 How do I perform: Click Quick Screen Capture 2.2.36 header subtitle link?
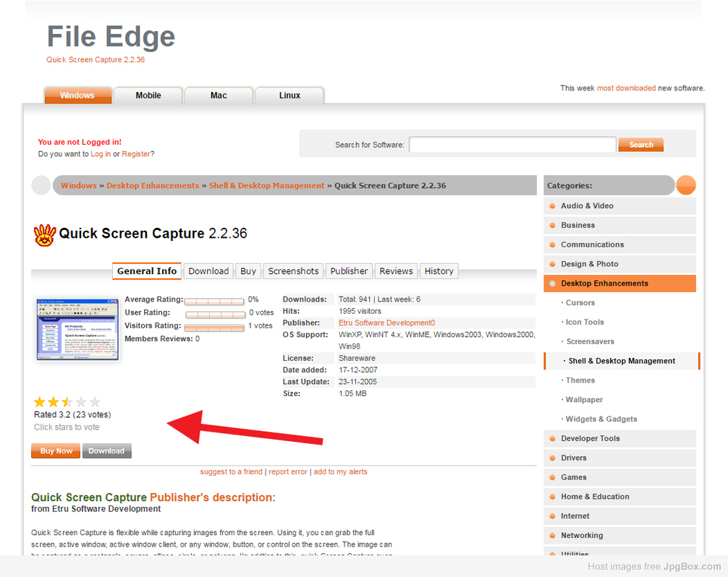pos(96,60)
